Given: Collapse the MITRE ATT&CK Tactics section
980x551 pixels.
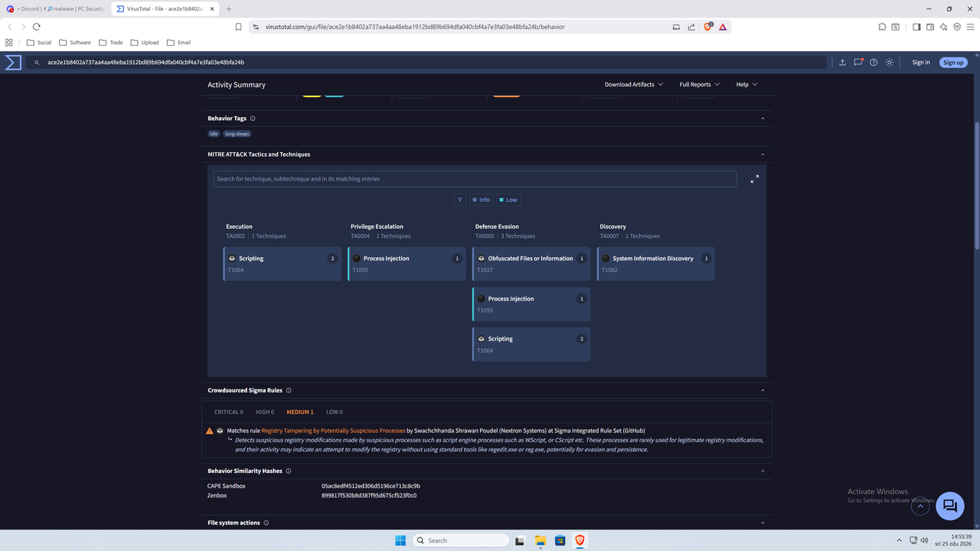Looking at the screenshot, I should [762, 154].
